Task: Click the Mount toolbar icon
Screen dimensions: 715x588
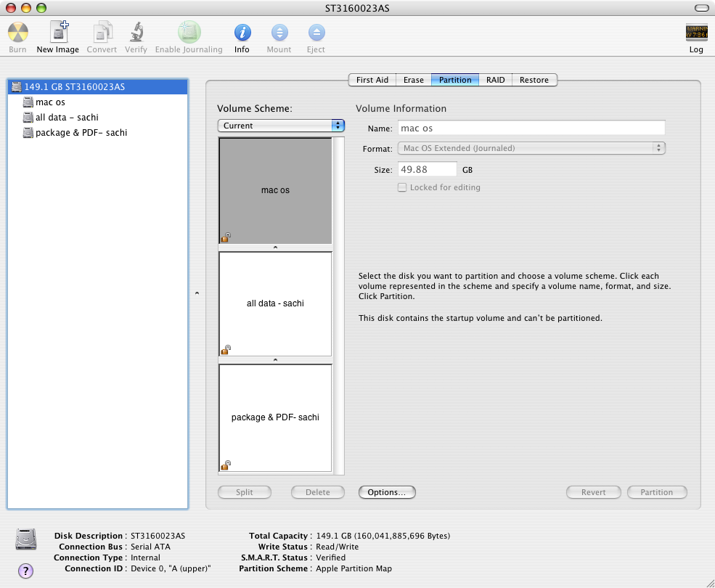Action: (279, 33)
